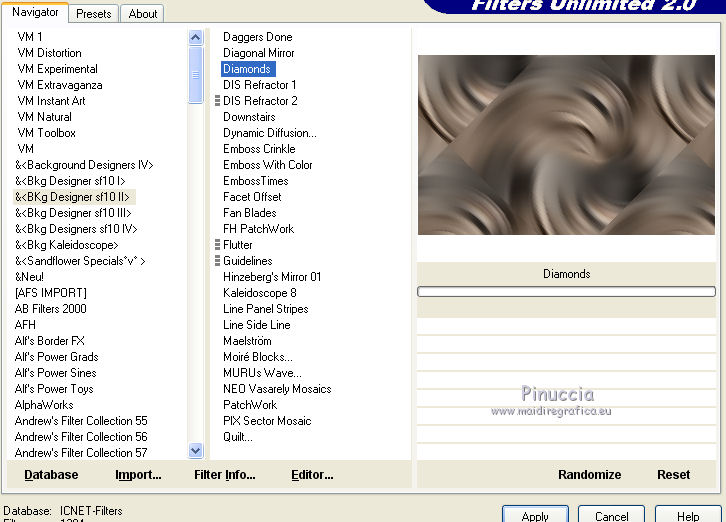Select Dynamic Diffusion... filter
This screenshot has width=726, height=522.
coord(270,133)
